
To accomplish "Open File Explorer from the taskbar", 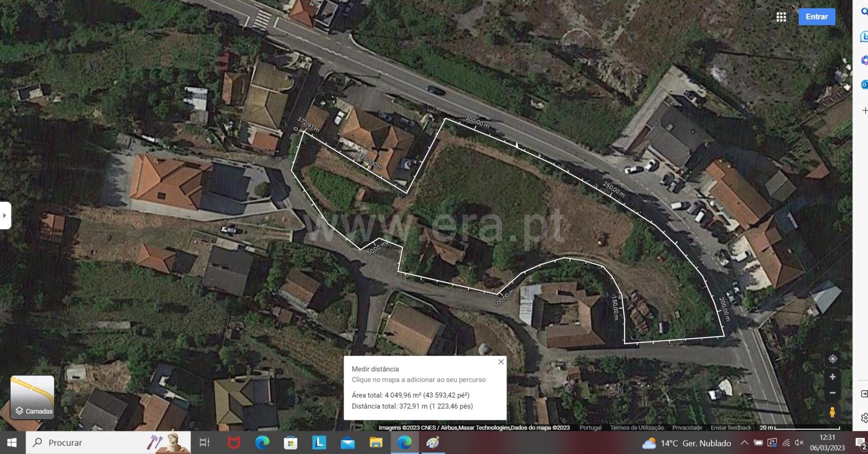I will click(x=376, y=443).
